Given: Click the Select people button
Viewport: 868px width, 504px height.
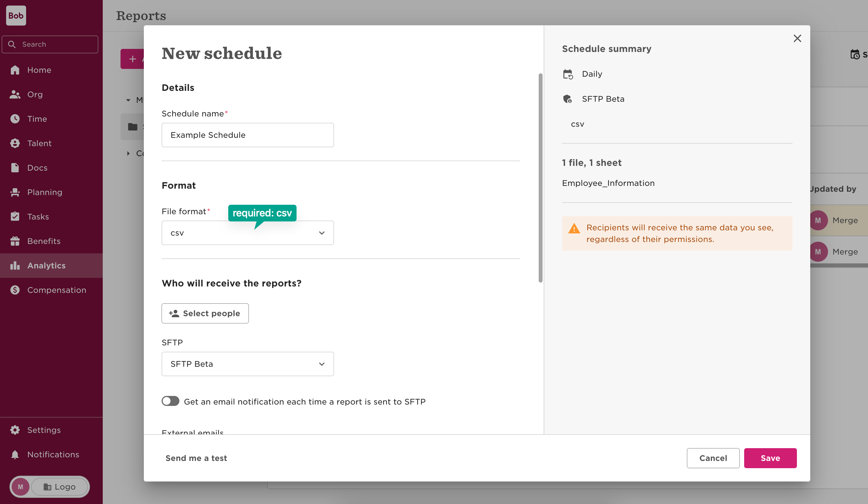Looking at the screenshot, I should (x=205, y=313).
